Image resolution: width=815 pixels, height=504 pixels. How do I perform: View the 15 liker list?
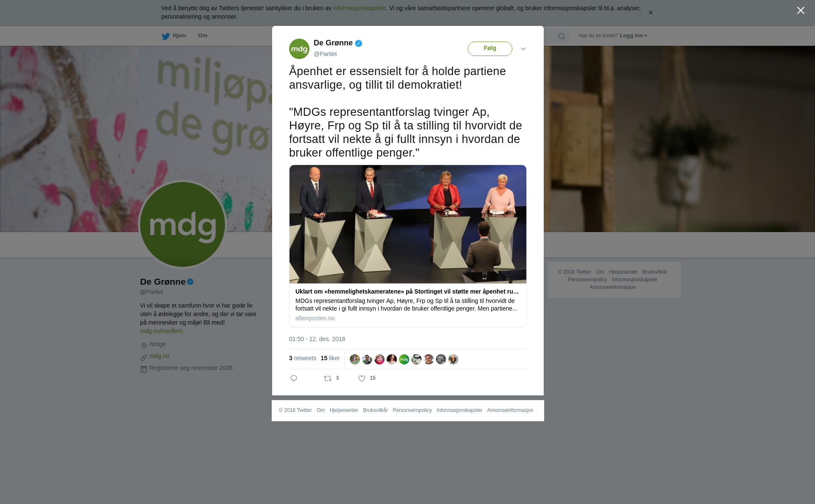(x=330, y=358)
